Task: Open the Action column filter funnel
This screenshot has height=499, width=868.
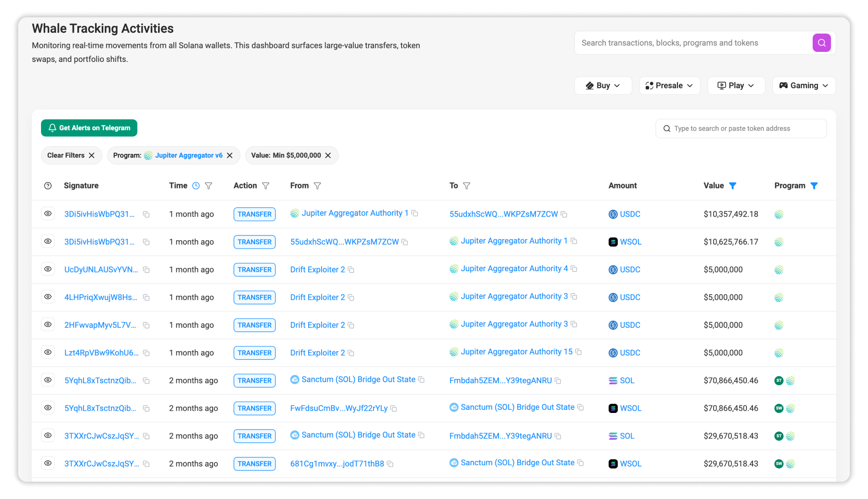Action: (266, 186)
